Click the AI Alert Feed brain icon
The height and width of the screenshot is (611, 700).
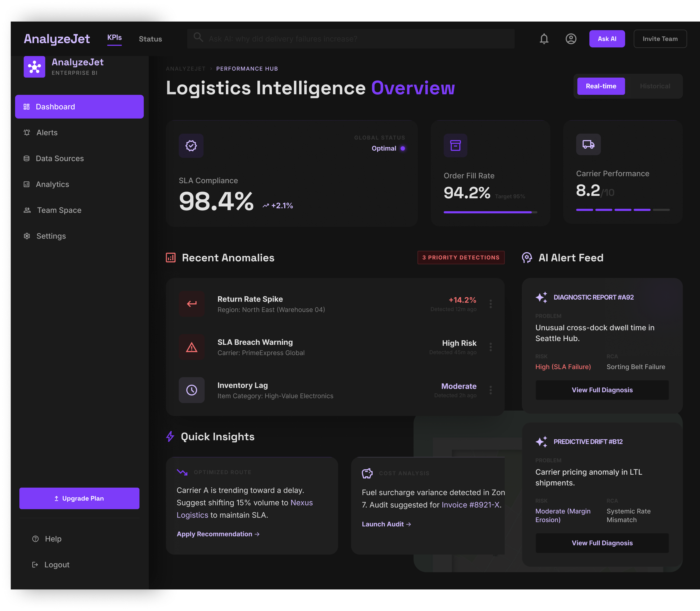click(x=527, y=258)
